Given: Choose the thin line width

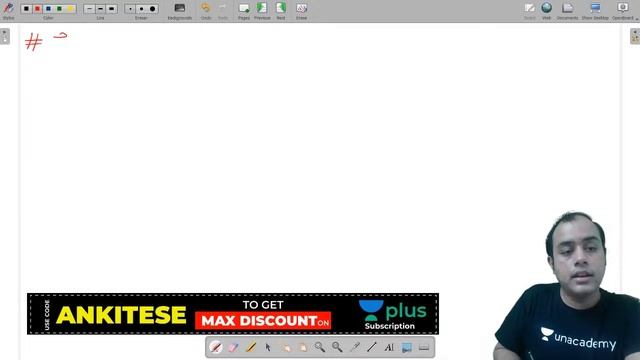Looking at the screenshot, I should [89, 9].
